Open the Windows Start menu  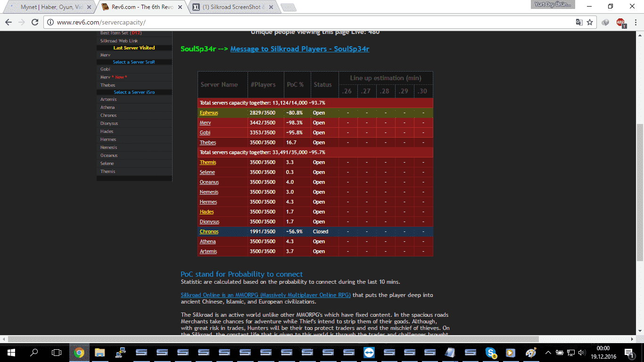pos(11,353)
